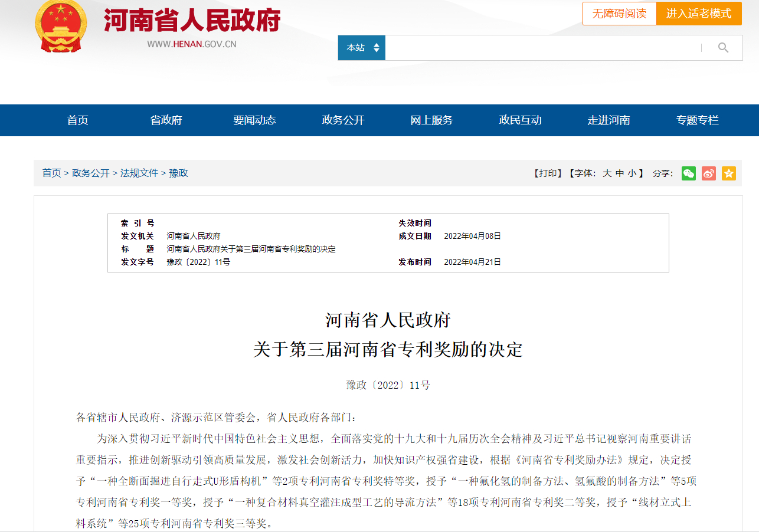Click the yellow star favorites icon
Image resolution: width=759 pixels, height=532 pixels.
pyautogui.click(x=729, y=173)
